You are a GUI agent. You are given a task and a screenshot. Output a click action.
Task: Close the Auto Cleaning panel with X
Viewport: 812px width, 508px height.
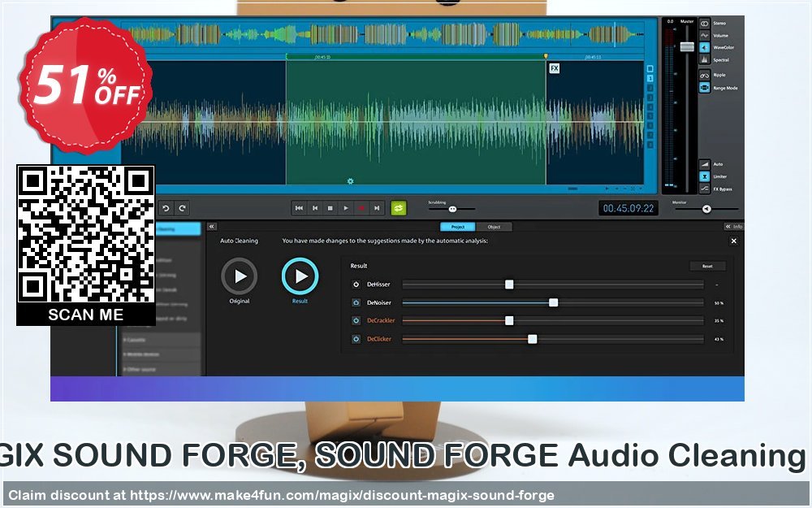coord(733,241)
